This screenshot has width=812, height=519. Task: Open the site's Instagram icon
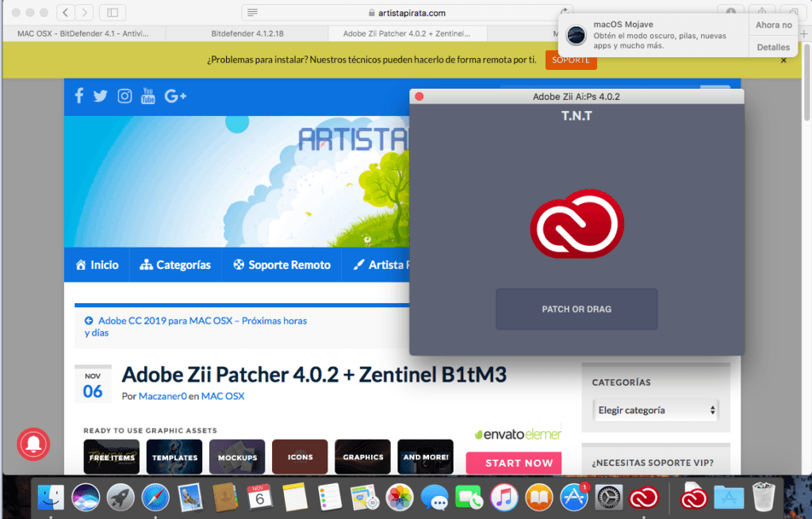tap(124, 96)
